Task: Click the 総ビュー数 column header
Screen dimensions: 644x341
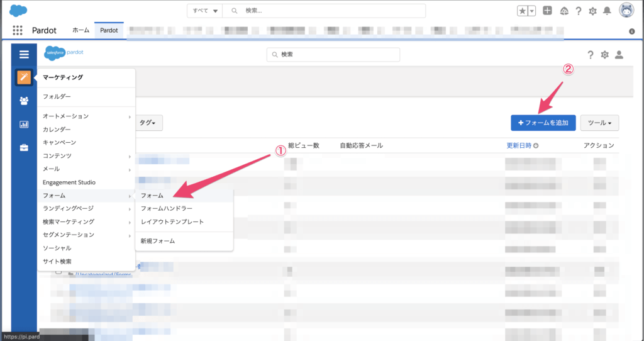Action: point(304,145)
